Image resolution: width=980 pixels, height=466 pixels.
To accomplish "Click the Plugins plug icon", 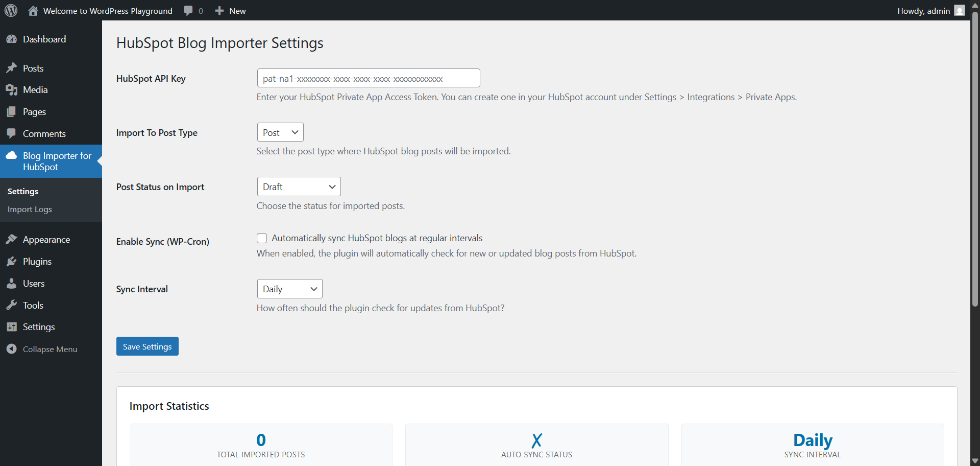I will 11,262.
